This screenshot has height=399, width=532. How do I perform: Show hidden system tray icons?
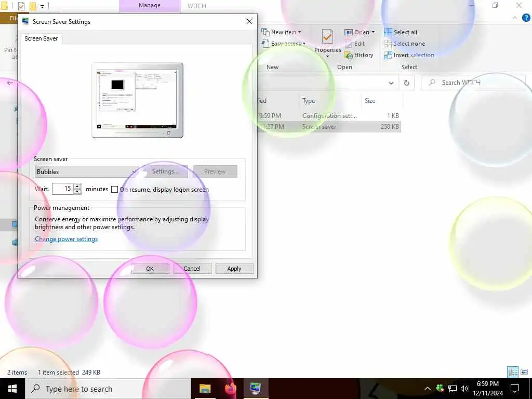tap(428, 389)
